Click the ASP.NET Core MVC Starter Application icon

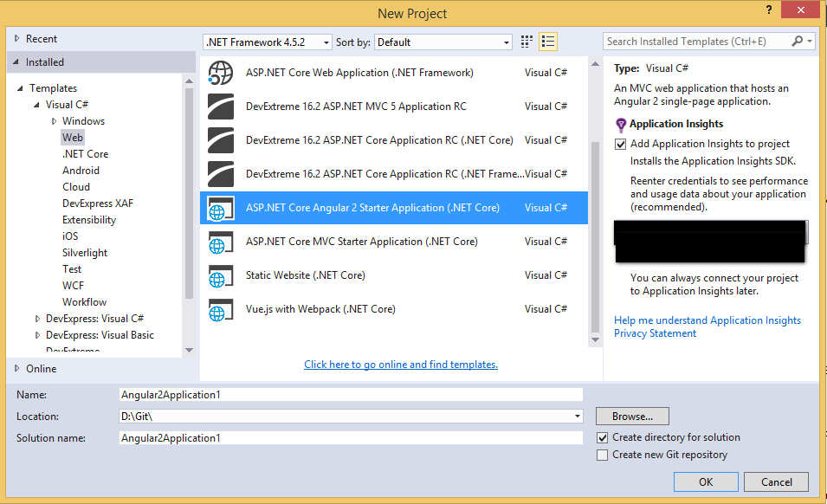pos(222,242)
